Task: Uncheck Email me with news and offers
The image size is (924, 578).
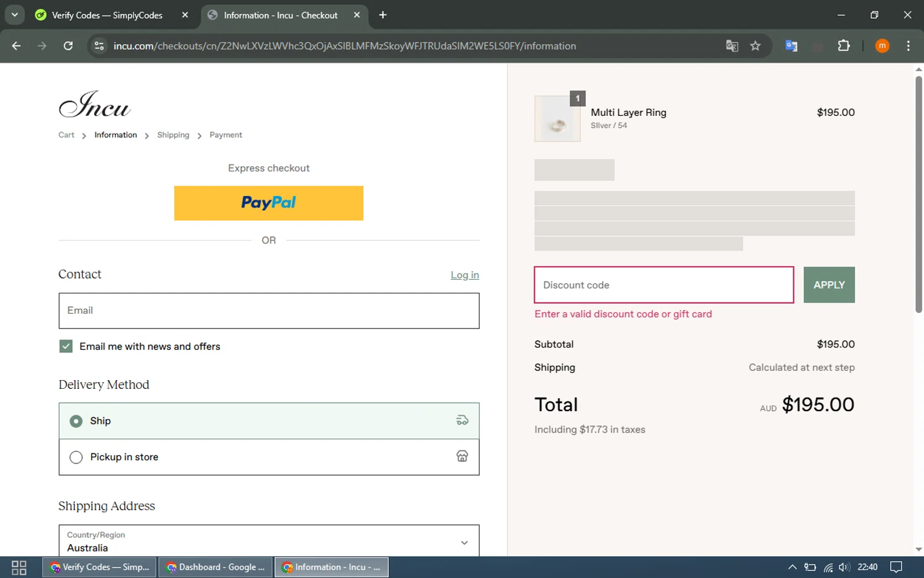Action: coord(66,346)
